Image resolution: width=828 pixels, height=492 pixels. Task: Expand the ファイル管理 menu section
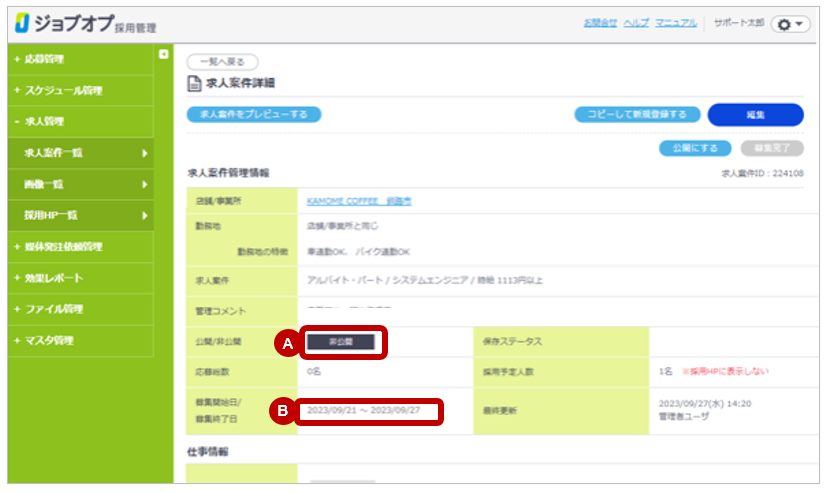[x=81, y=309]
